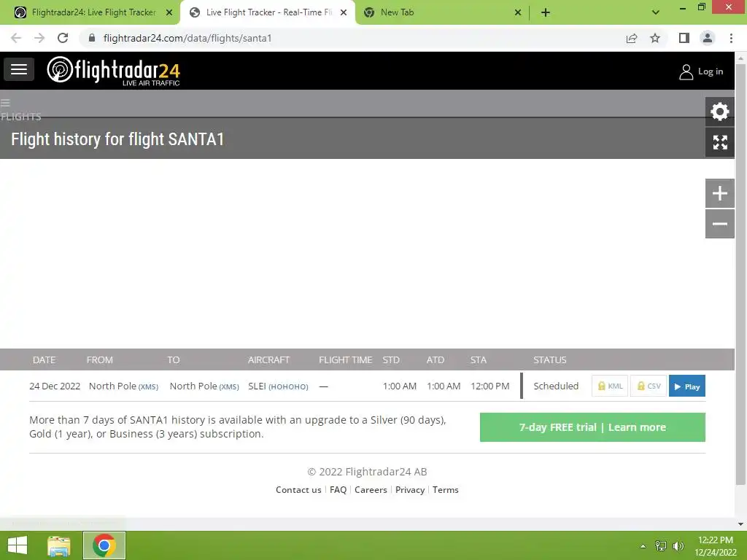This screenshot has width=747, height=560.
Task: Reload the current page
Action: (x=63, y=38)
